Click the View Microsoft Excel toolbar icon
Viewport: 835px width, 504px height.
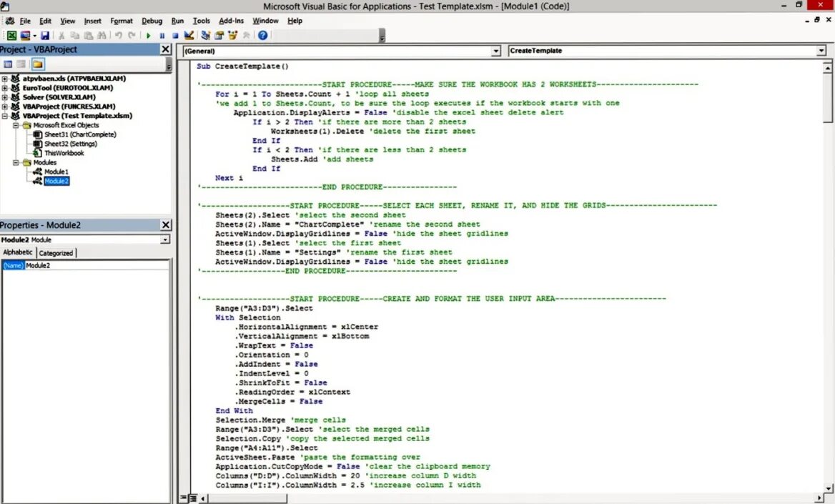(11, 35)
